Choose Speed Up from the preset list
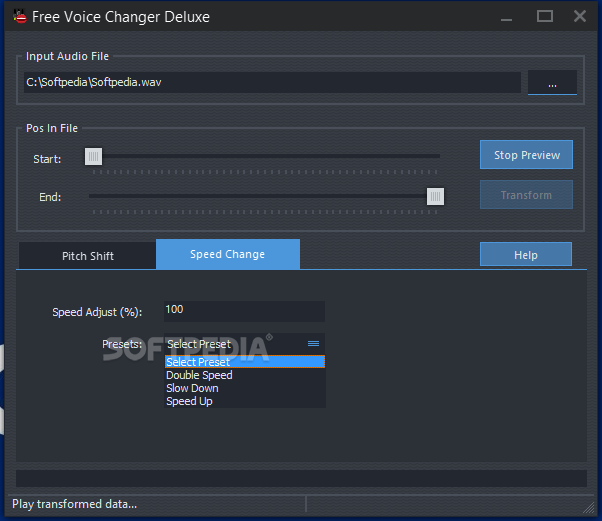This screenshot has width=602, height=521. (245, 401)
